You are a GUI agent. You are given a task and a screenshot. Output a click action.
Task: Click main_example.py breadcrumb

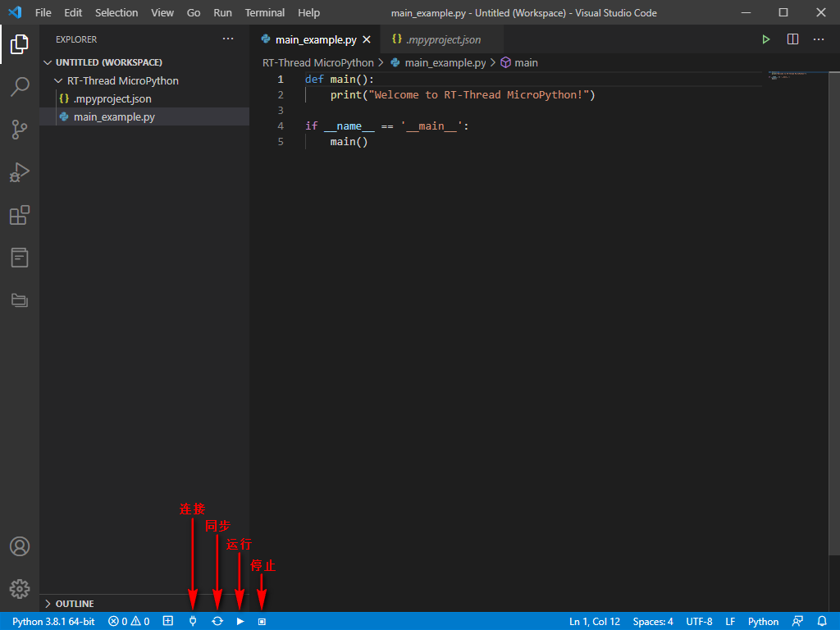tap(445, 62)
